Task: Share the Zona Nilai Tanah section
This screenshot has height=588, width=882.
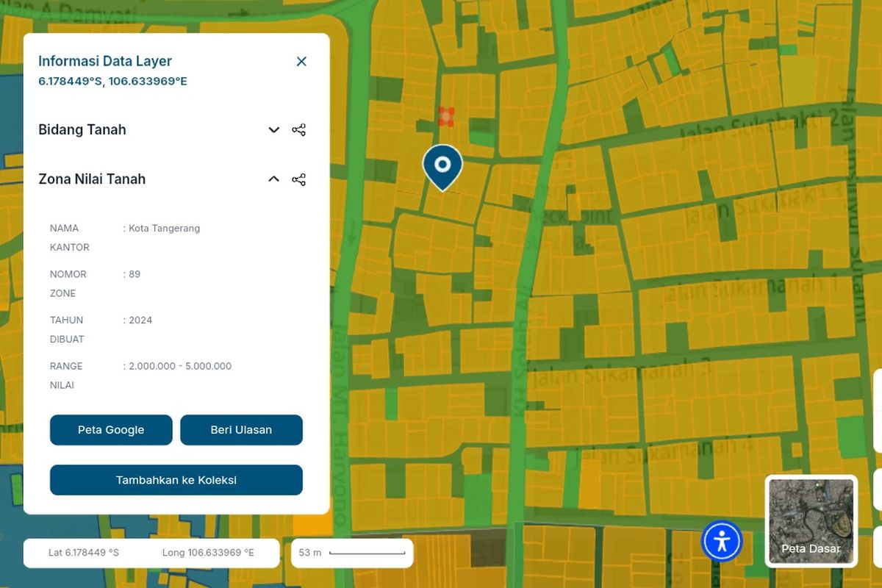Action: (x=298, y=179)
